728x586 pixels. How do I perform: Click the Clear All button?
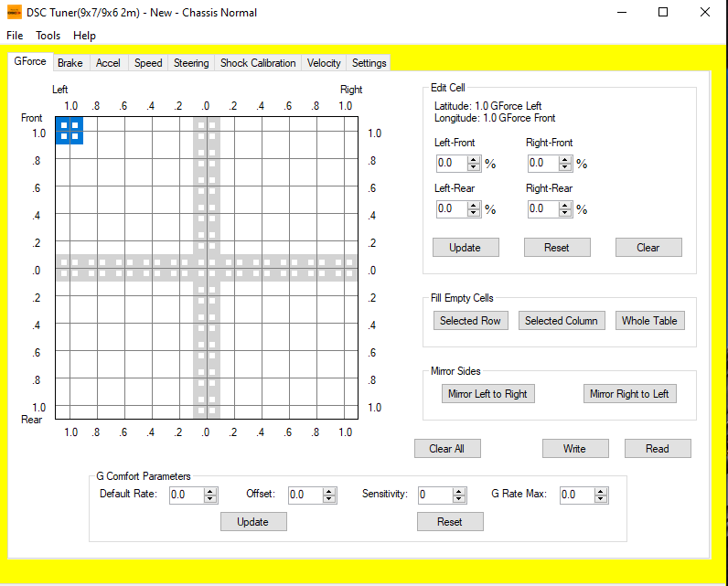tap(447, 449)
